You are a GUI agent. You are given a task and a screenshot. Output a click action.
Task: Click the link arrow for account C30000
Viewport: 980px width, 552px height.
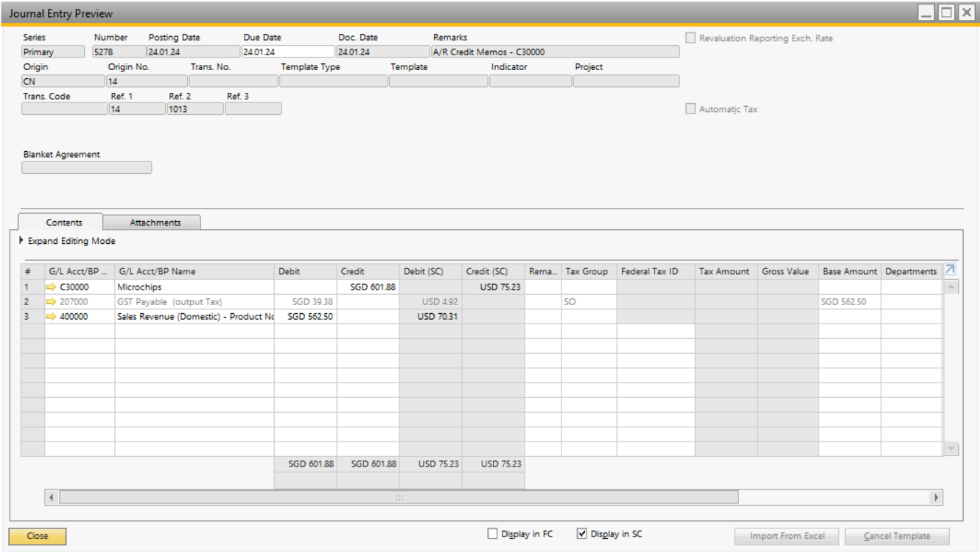point(51,287)
